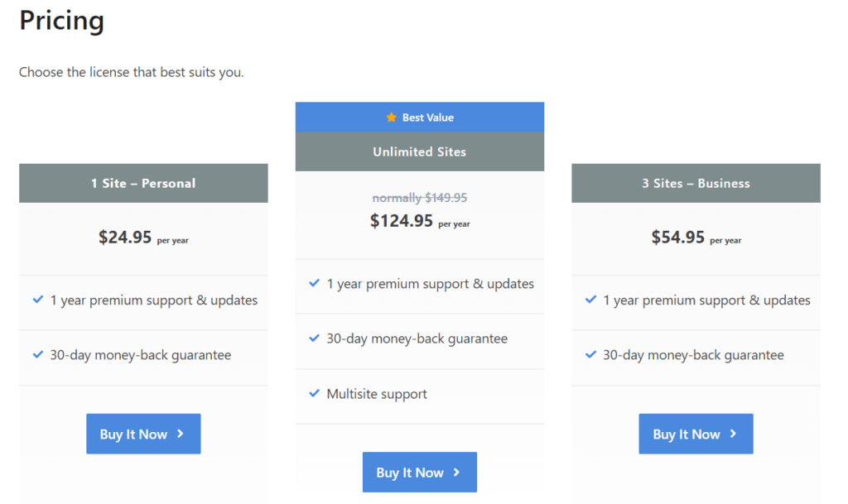Buy the 3 Sites Business license

(696, 434)
